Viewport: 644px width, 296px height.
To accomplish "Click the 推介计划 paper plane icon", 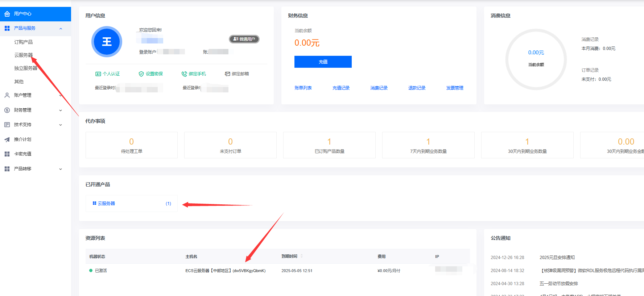I will coord(7,139).
